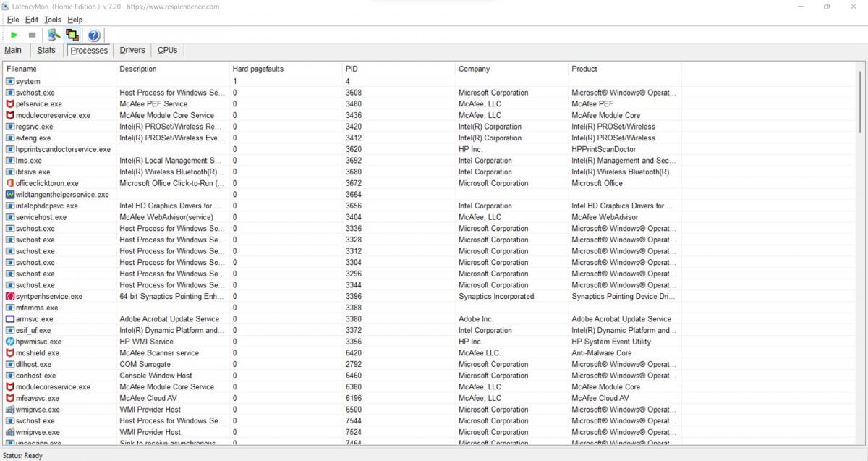This screenshot has height=461, width=868.
Task: Select the PID cell reading 3608
Action: (x=354, y=93)
